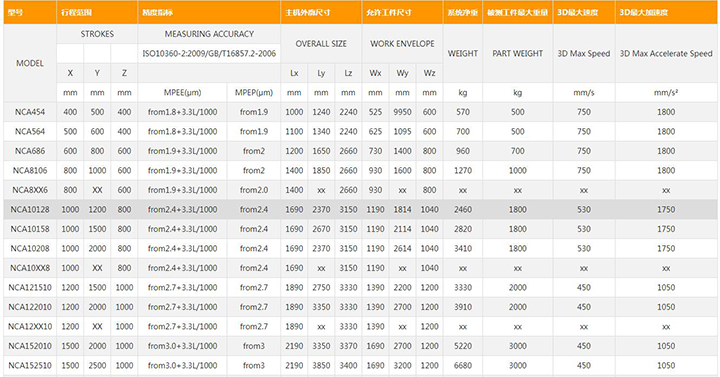
Task: Click the WORK ENVELOPE header
Action: (x=402, y=44)
